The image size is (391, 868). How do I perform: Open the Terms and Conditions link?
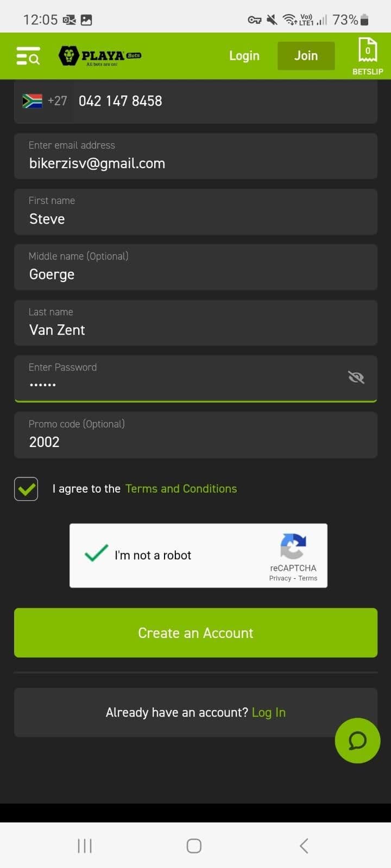[181, 489]
